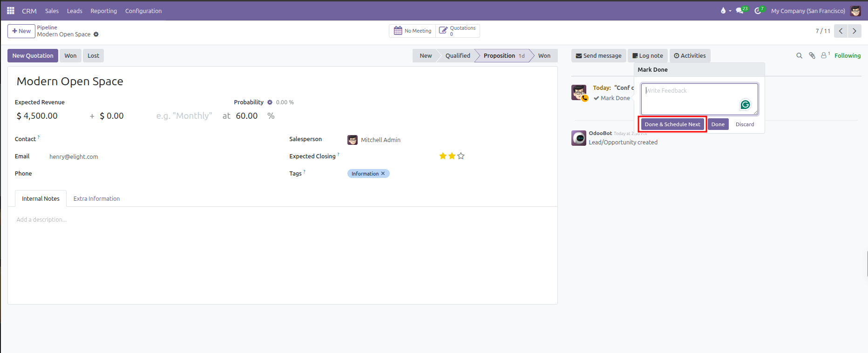Click the paperclip attachments icon
This screenshot has width=868, height=353.
click(x=812, y=55)
